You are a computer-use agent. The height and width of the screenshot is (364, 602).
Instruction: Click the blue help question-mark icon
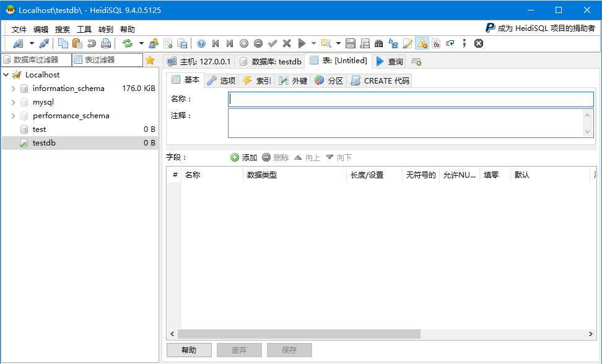201,43
